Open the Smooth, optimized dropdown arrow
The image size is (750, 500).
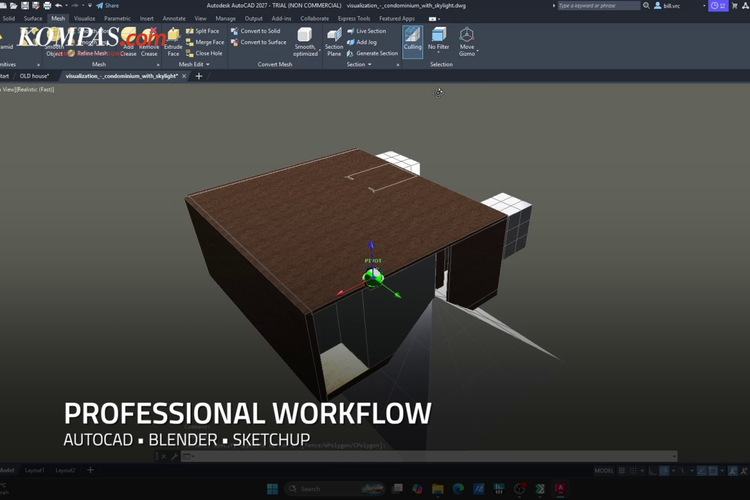coord(320,50)
